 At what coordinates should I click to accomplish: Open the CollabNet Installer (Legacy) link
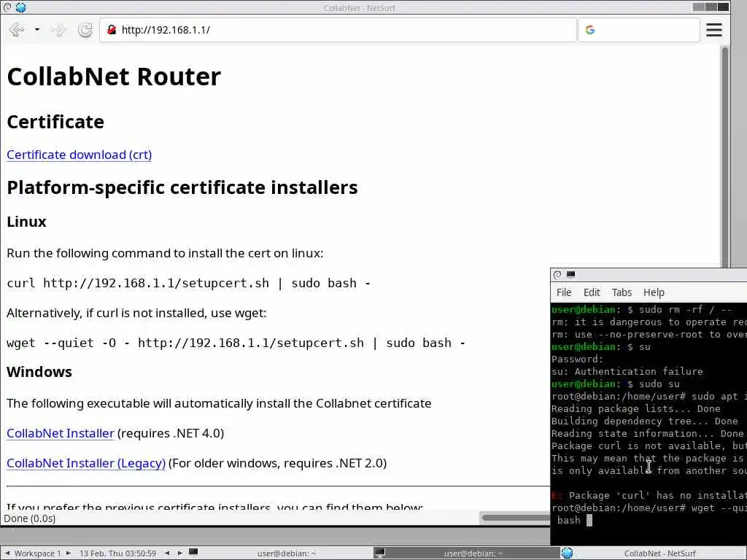[86, 463]
